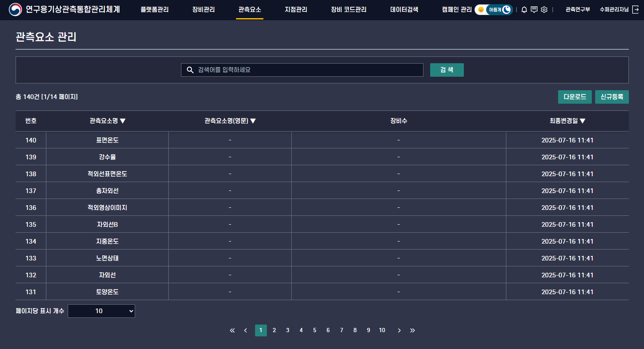644x349 pixels.
Task: Go to page 7
Action: pos(342,330)
